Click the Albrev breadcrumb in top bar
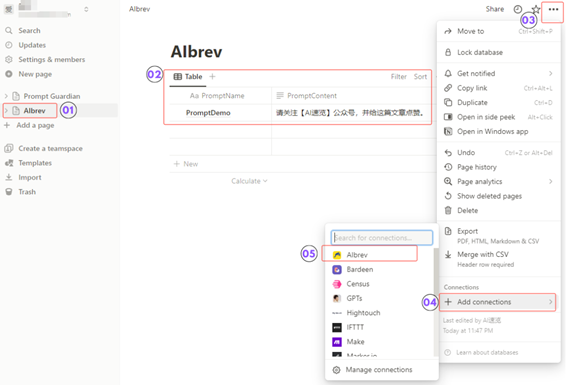Image resolution: width=567 pixels, height=385 pixels. [140, 9]
